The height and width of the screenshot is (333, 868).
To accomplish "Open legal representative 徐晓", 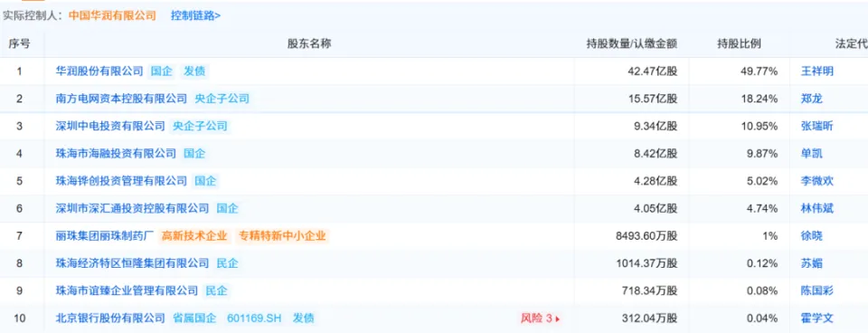I will [812, 236].
